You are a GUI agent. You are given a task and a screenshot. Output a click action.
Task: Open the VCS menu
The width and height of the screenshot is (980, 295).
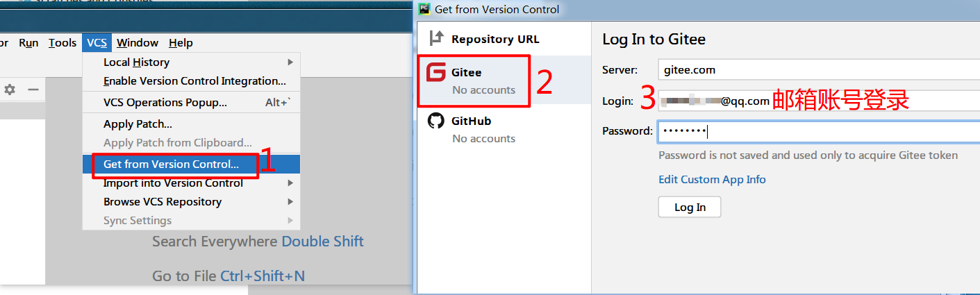(97, 43)
